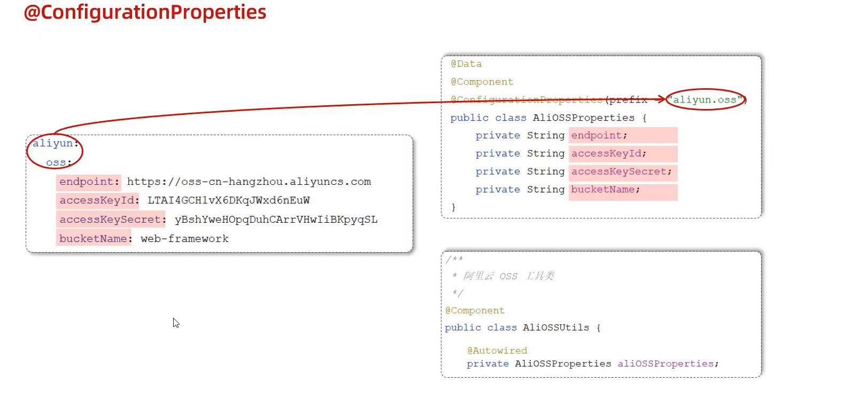Click the accessKeySecret value starting with yBshYwe
The width and height of the screenshot is (868, 406).
tap(276, 220)
